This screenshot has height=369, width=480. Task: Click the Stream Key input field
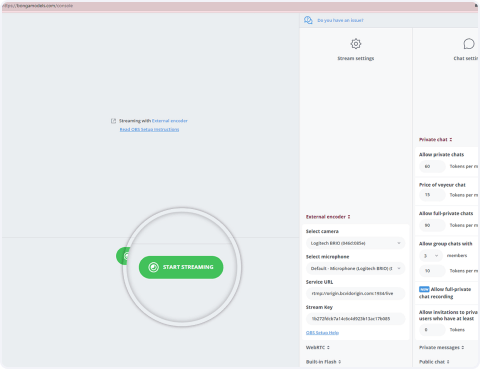point(355,319)
